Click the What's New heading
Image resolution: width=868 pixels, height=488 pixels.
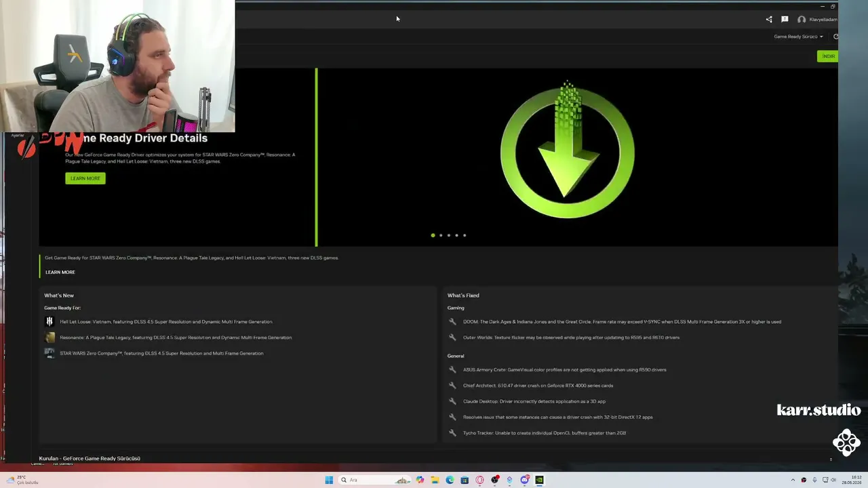pos(59,296)
